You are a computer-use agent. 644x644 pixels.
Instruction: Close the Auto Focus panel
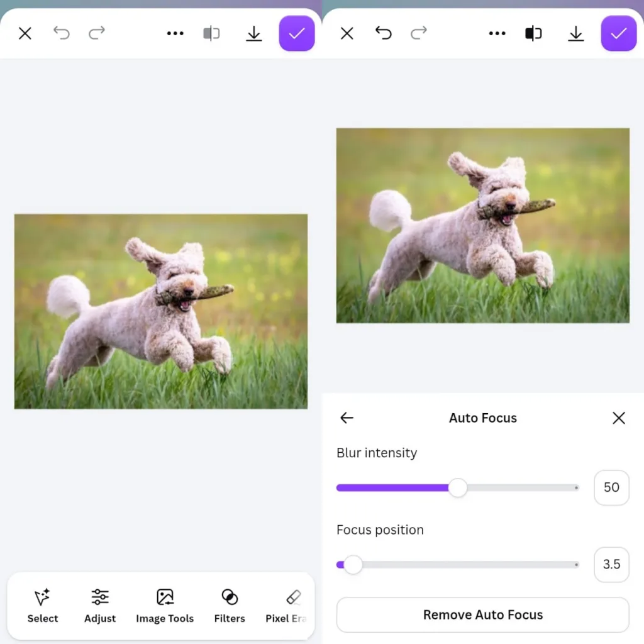click(619, 418)
